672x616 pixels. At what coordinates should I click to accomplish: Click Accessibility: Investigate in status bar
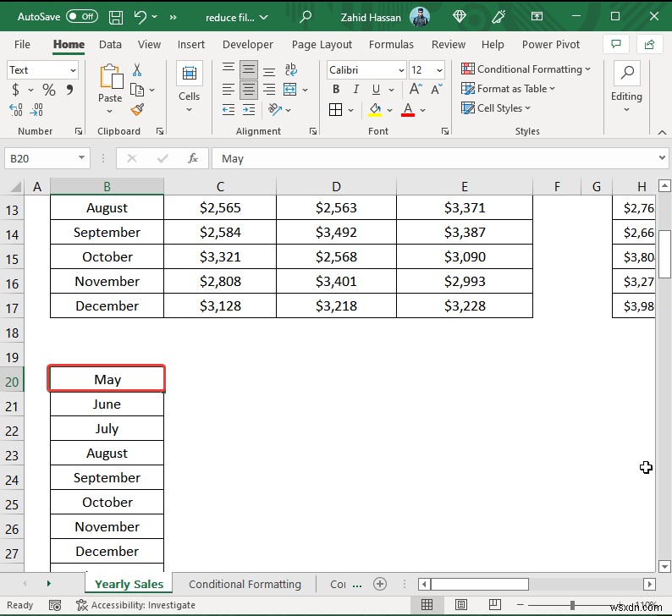pos(135,605)
